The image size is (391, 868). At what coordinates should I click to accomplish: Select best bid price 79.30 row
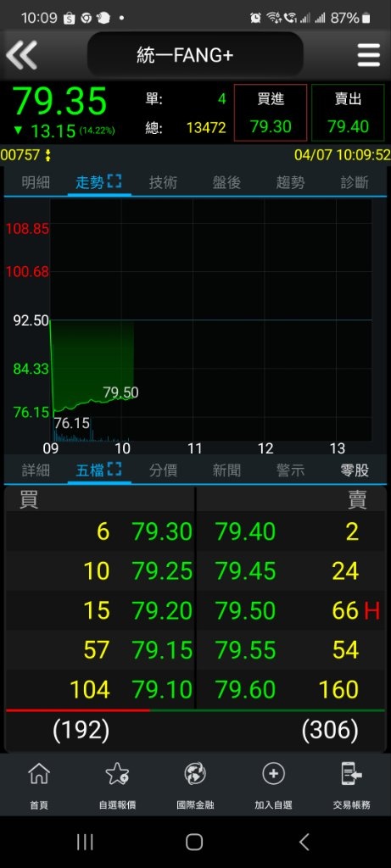click(x=100, y=532)
